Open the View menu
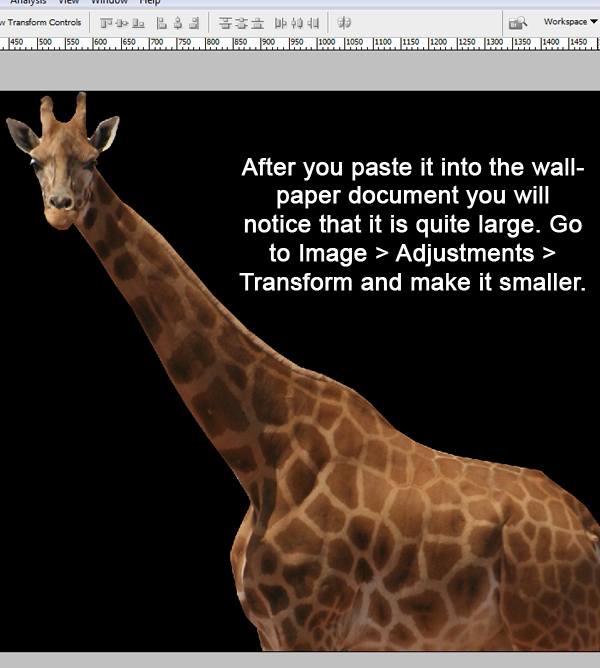The height and width of the screenshot is (668, 600). pyautogui.click(x=69, y=2)
